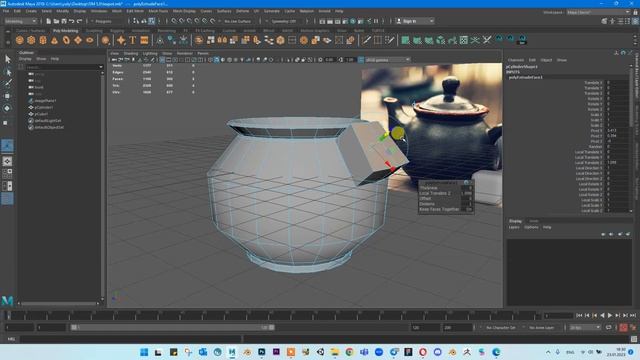Click the Multi-Cut knife shelf icon
640x360 pixels.
click(367, 40)
